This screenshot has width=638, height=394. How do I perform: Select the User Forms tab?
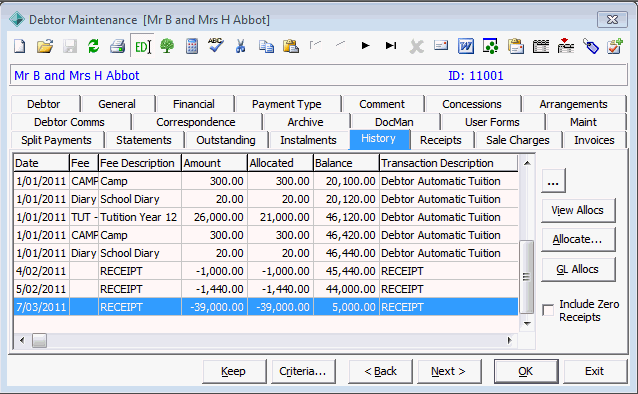[x=492, y=122]
